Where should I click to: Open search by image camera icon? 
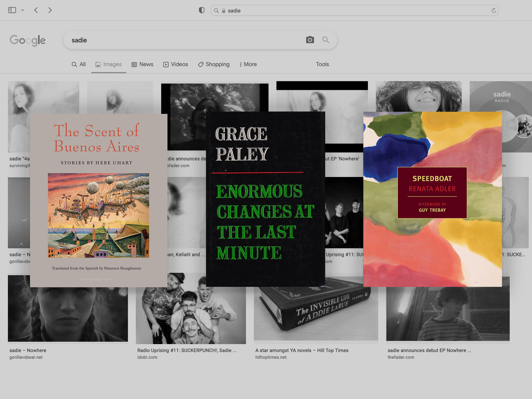(310, 40)
